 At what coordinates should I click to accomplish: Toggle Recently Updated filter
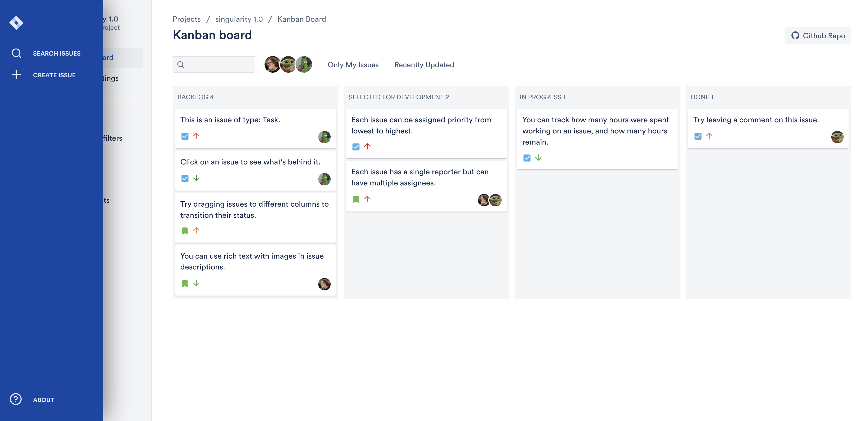pos(424,65)
